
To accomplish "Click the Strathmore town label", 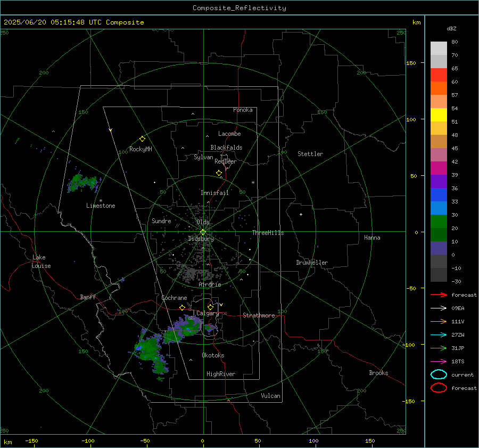I will [259, 315].
